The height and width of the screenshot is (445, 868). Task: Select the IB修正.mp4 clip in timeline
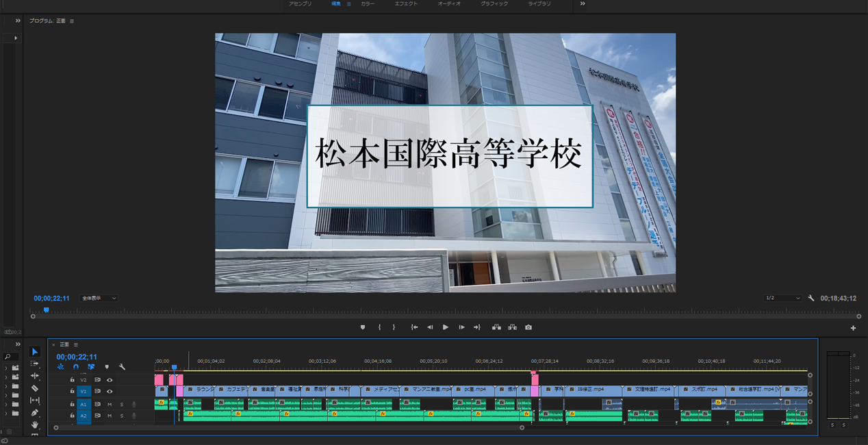pos(593,390)
